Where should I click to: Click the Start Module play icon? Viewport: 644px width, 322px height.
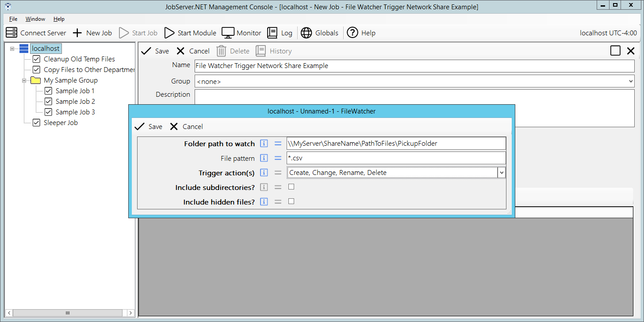point(169,33)
